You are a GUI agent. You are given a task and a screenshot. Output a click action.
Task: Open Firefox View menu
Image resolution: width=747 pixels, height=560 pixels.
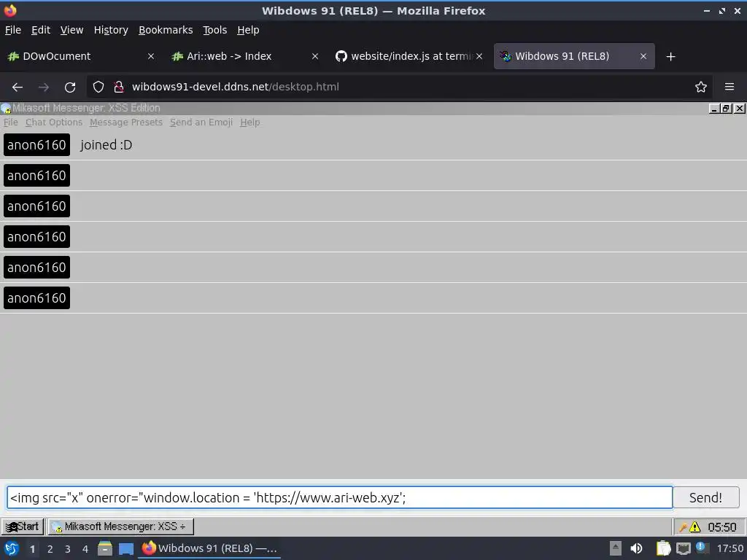tap(71, 30)
